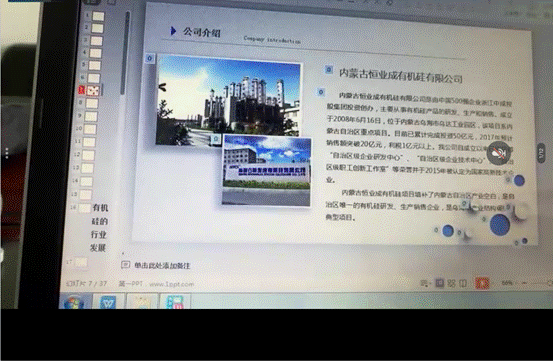Select slide 13 thumbnail
Viewport: 553px width, 361px height.
click(x=87, y=168)
